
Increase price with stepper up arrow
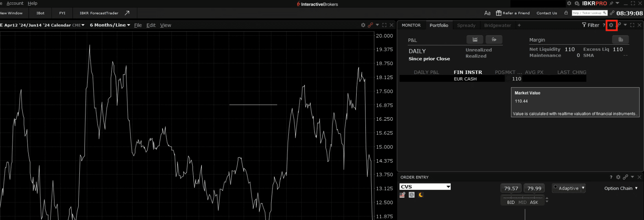coord(547,198)
